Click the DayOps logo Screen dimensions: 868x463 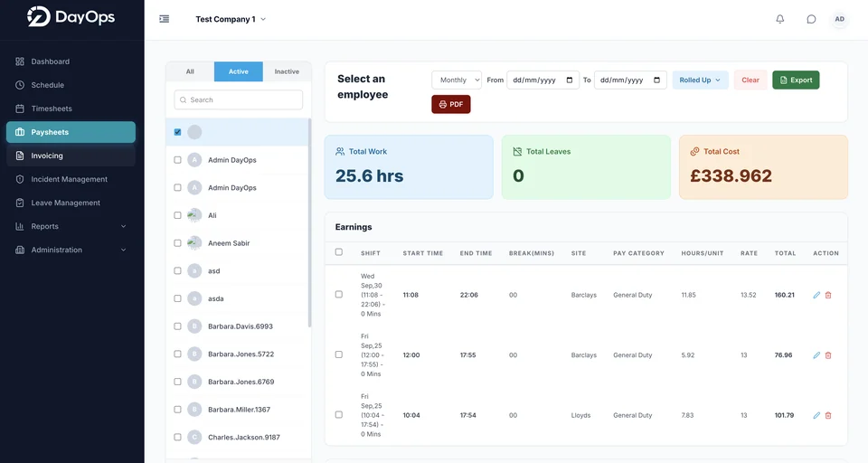coord(71,16)
